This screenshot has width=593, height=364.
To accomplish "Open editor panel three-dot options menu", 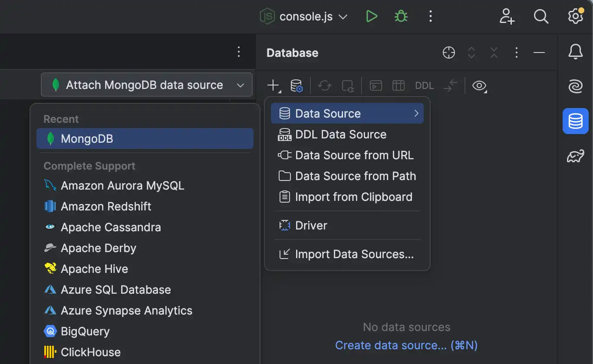I will (x=238, y=52).
